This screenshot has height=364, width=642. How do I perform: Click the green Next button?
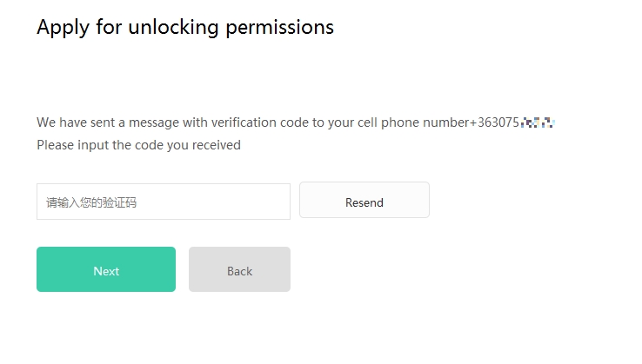pos(106,270)
